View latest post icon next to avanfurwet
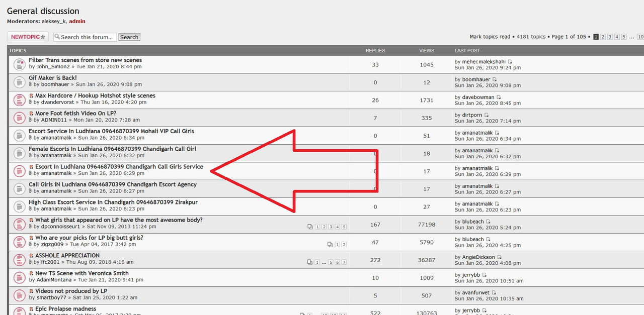The image size is (644, 315). 494,293
